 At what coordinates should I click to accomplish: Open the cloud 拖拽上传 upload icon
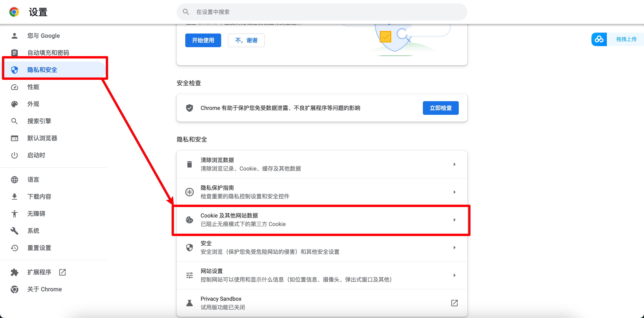(x=599, y=39)
